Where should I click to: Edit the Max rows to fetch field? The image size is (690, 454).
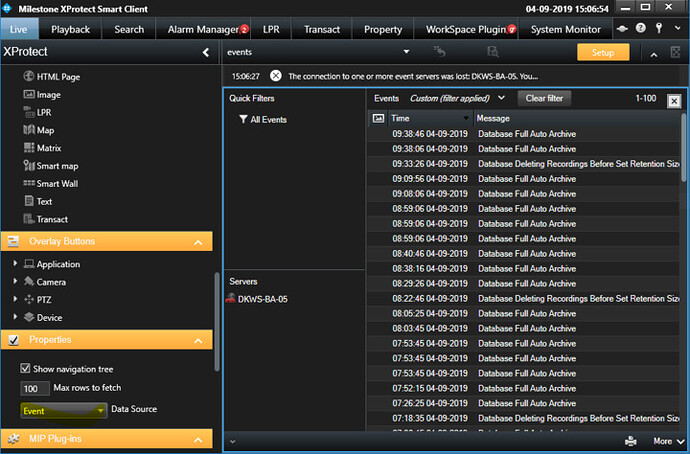[x=34, y=388]
